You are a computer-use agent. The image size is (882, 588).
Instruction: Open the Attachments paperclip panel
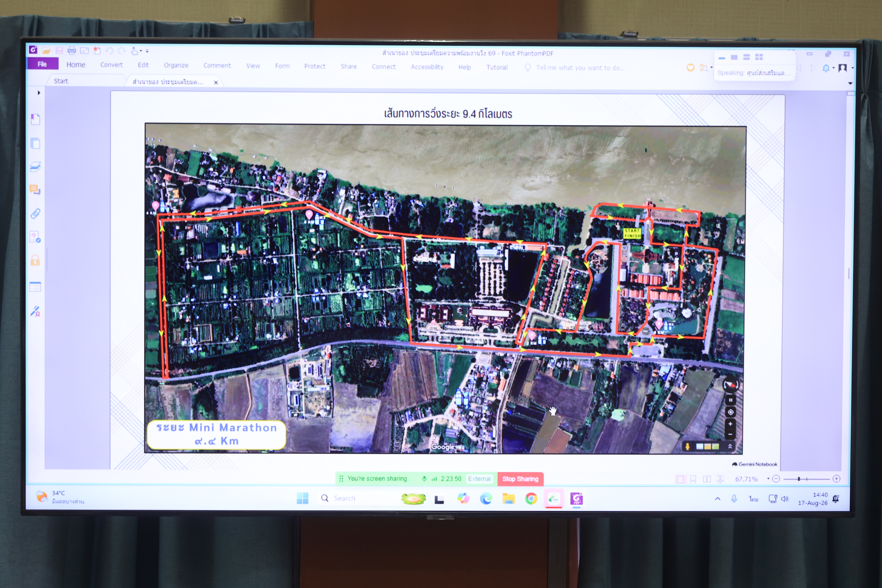click(x=35, y=214)
